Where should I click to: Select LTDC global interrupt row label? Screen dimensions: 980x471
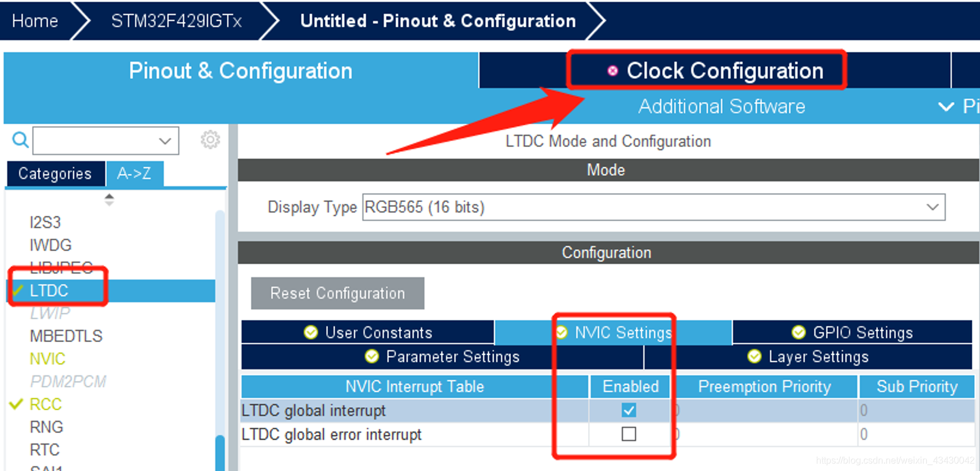pyautogui.click(x=314, y=410)
